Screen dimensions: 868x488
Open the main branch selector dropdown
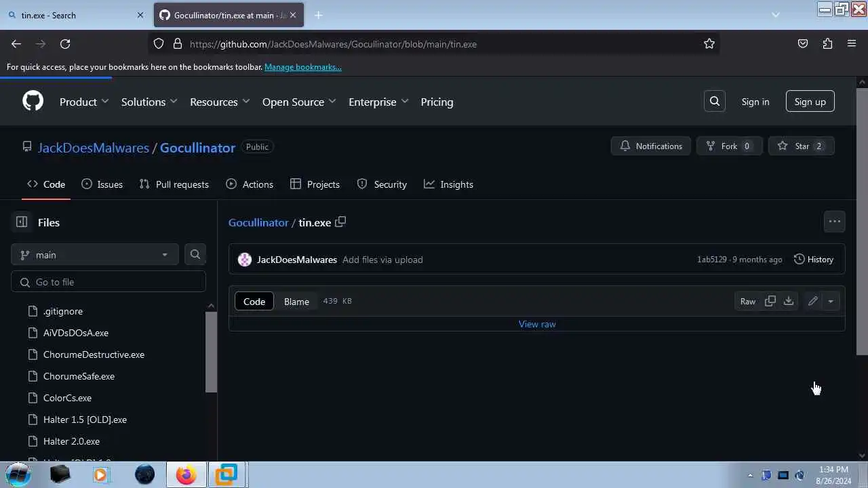point(95,255)
